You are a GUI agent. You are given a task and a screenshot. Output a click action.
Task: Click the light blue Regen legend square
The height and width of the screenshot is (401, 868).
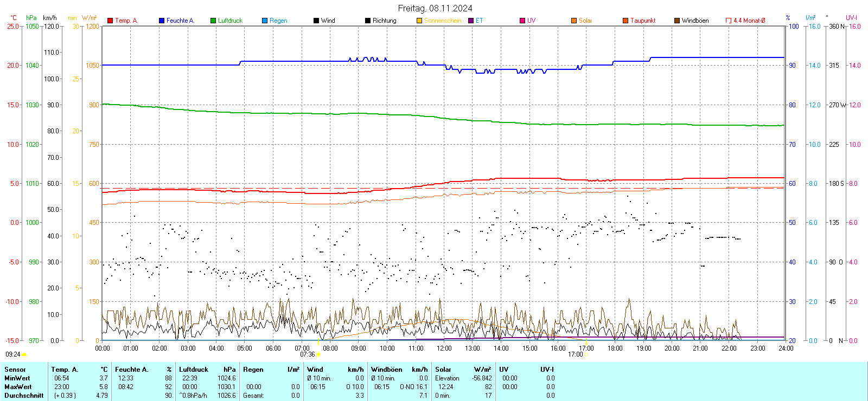(265, 21)
